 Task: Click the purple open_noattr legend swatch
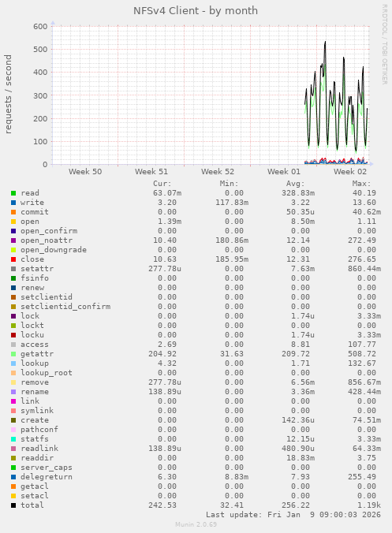click(x=13, y=240)
